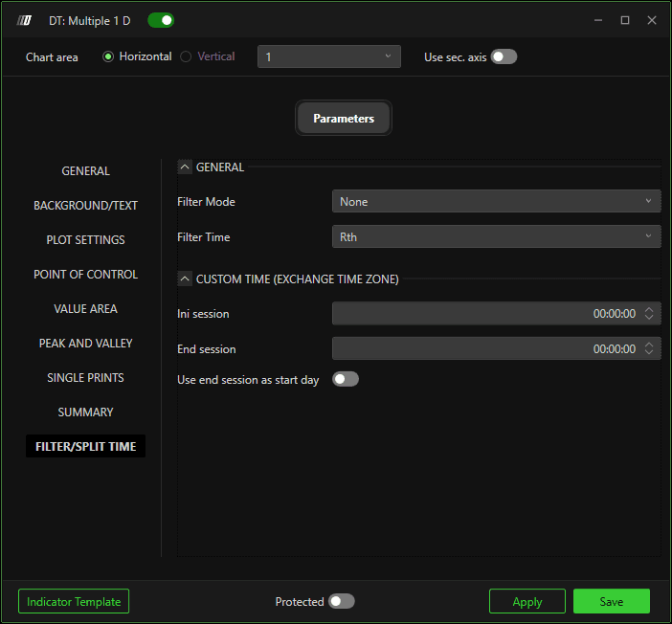Open the SINGLE PRINTS tab
672x624 pixels.
pos(86,378)
